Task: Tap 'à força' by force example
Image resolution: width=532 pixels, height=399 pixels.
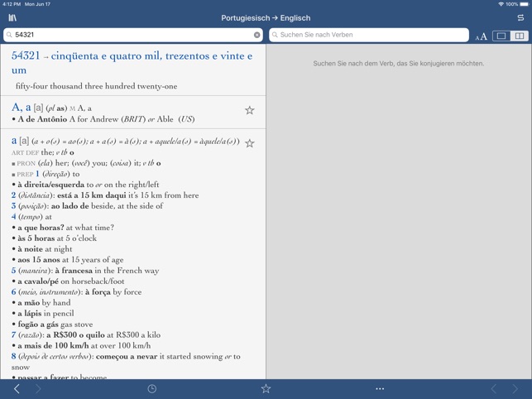Action: [98, 292]
